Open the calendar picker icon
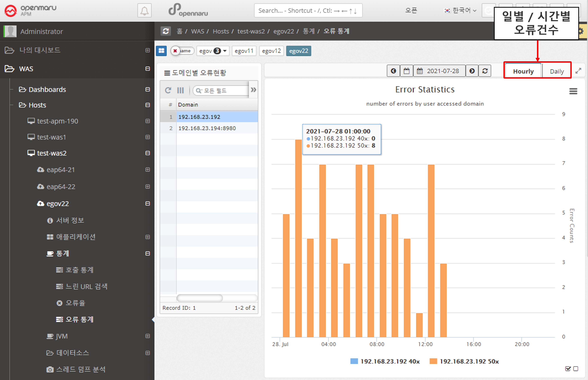This screenshot has height=380, width=588. click(406, 71)
